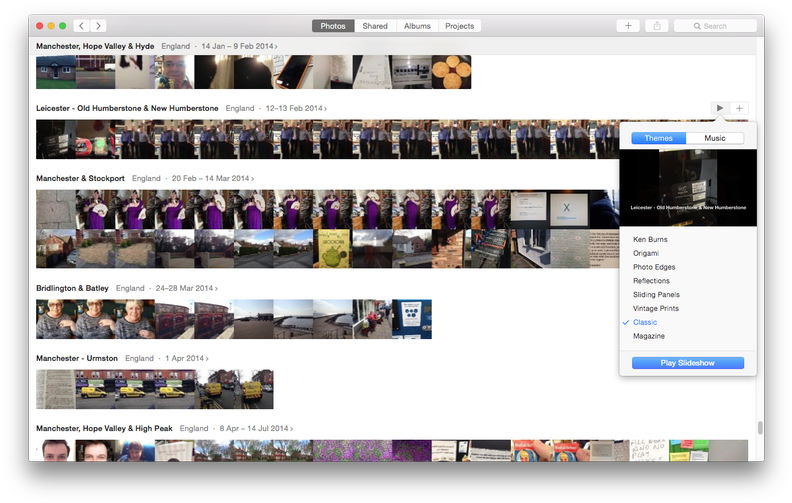Choose the Ken Burns theme

click(x=650, y=239)
